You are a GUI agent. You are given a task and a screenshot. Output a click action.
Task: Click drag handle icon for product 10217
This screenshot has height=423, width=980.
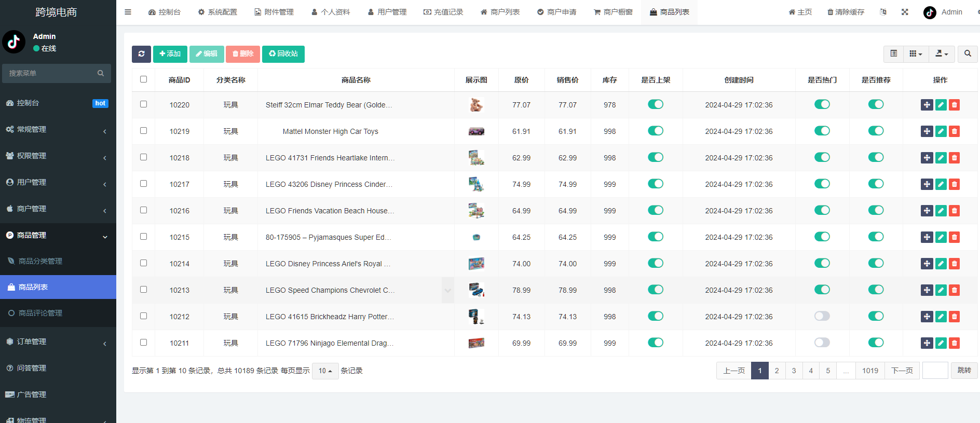pos(927,184)
